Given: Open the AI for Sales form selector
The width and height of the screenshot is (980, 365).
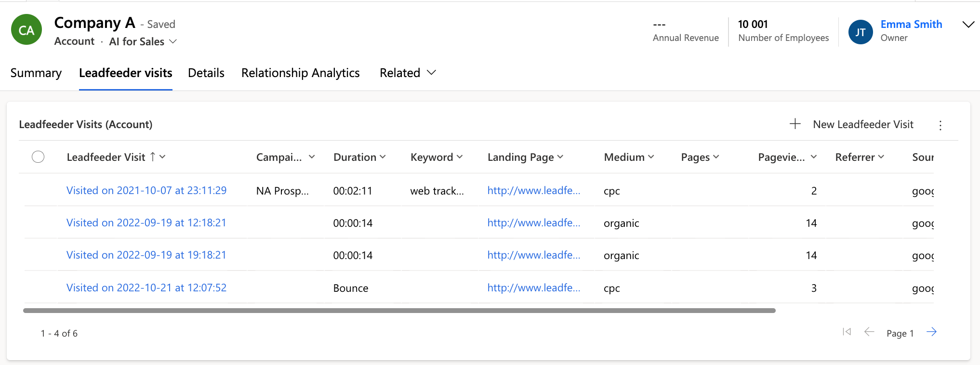Looking at the screenshot, I should [x=143, y=41].
